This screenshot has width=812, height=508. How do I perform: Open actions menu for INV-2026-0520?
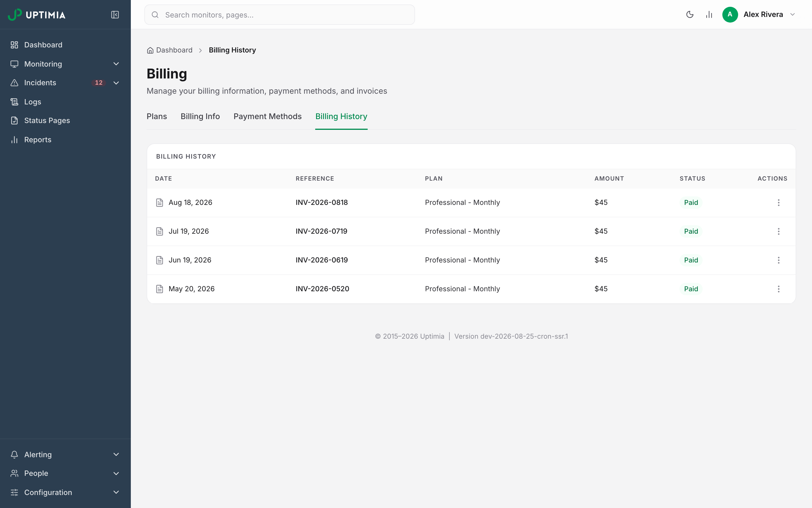point(778,289)
